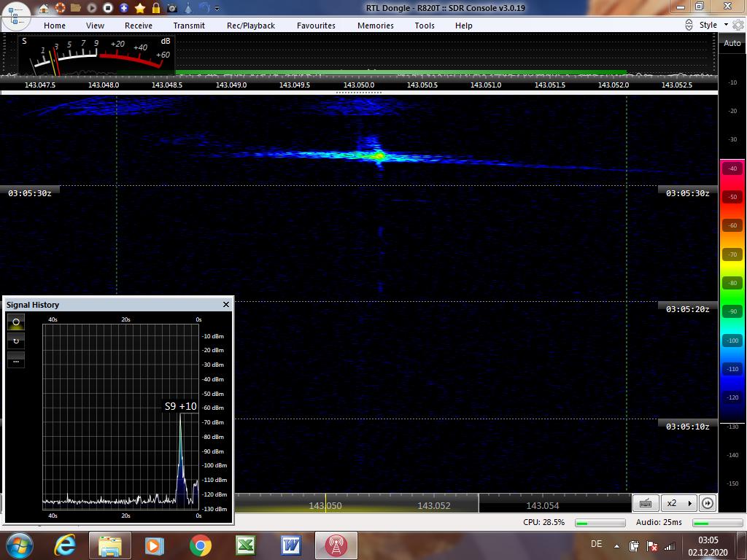Click the Audio: 25ms status text
This screenshot has height=560, width=747.
tap(659, 522)
